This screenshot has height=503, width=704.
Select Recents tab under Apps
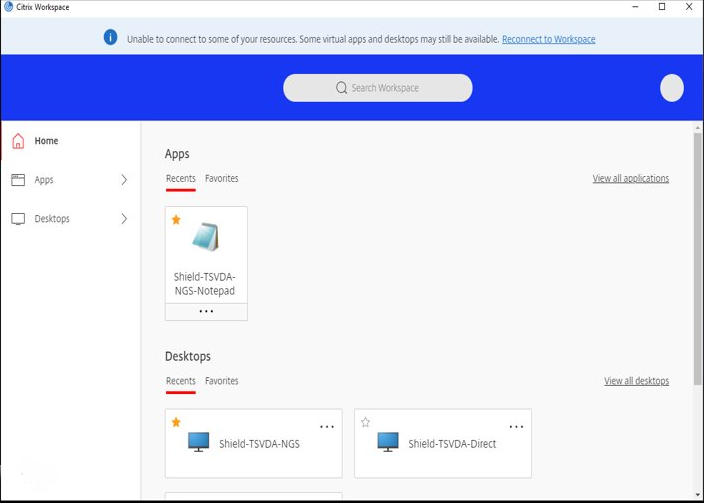click(180, 178)
